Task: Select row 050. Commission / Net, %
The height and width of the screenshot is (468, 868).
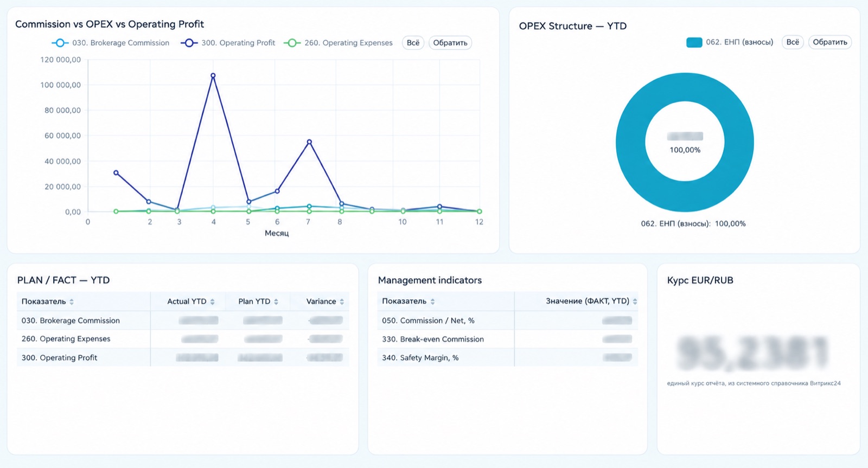Action: pos(507,320)
